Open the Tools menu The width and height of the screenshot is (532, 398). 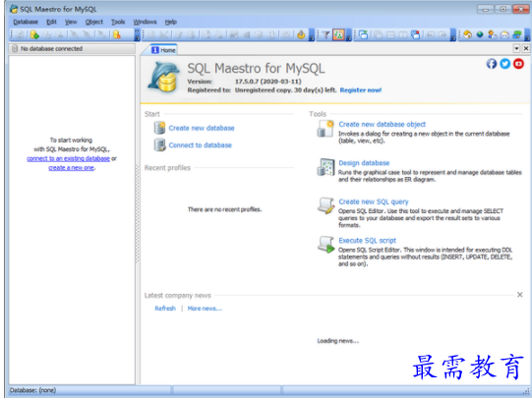[118, 22]
